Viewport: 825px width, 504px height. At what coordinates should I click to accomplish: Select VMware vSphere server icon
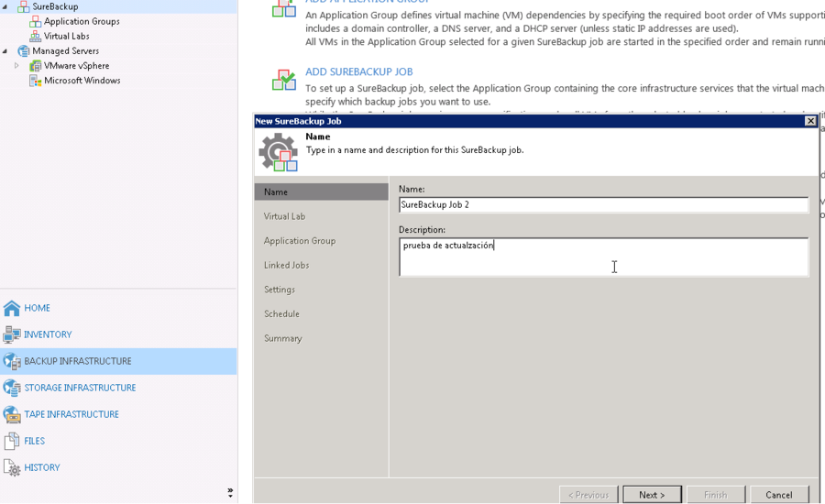click(36, 66)
